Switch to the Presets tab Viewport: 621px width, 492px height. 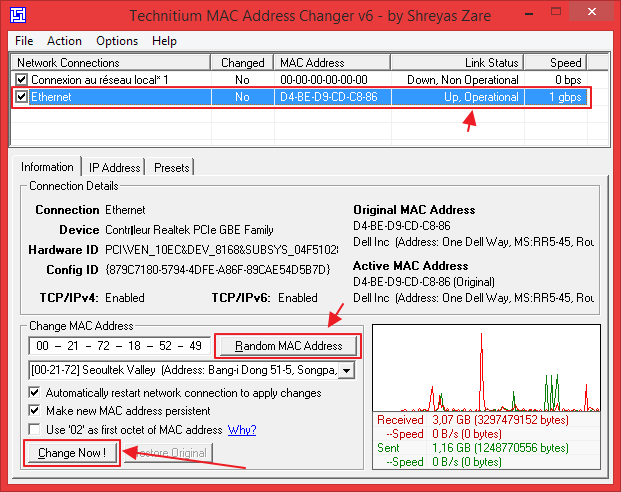(171, 168)
